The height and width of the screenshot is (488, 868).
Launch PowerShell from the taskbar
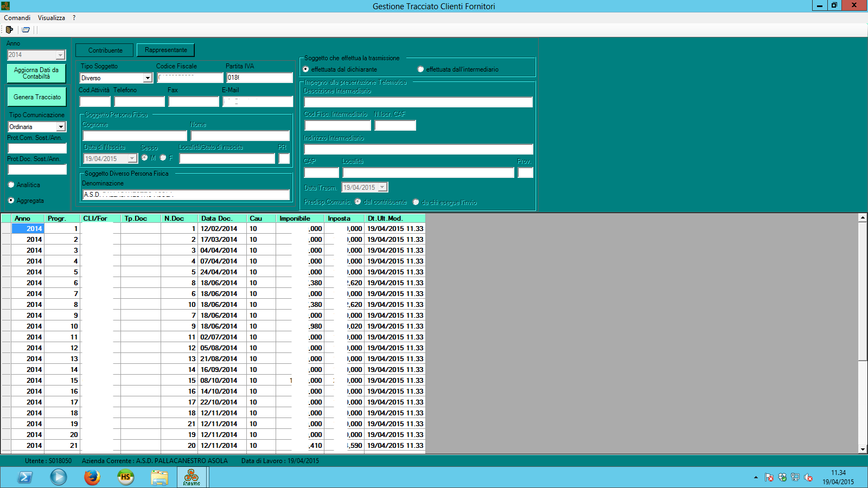coord(25,477)
